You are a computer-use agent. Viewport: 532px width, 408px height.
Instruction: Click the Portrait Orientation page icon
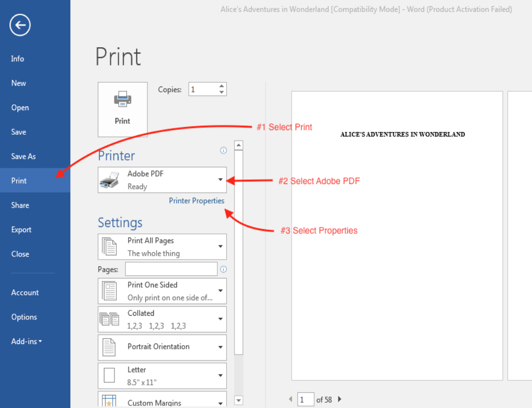coord(109,347)
